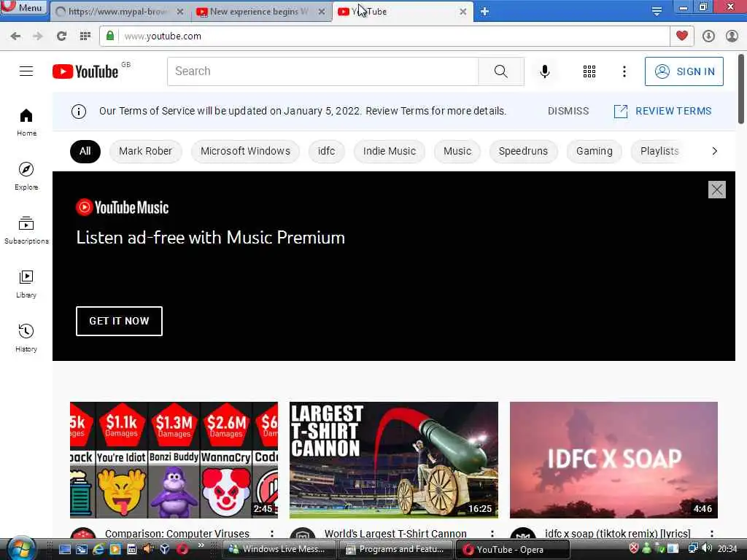Click the YouTube logo
Screen dimensions: 747x560
point(86,71)
